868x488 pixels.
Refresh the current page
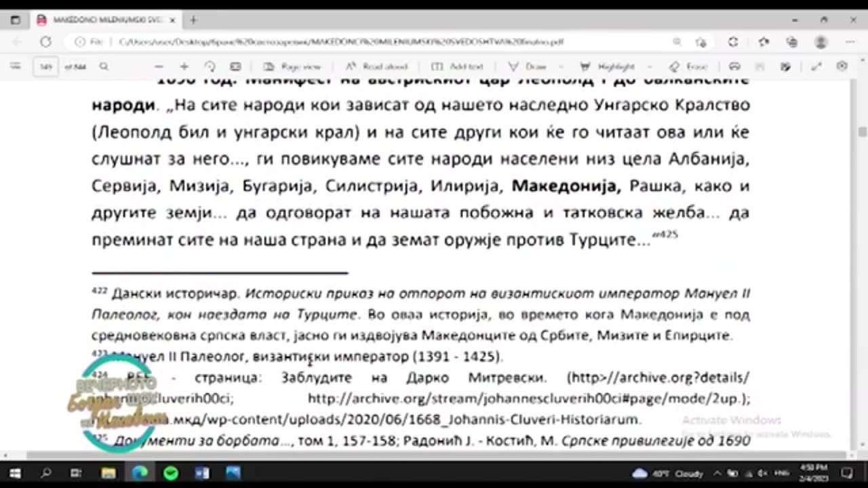[45, 42]
